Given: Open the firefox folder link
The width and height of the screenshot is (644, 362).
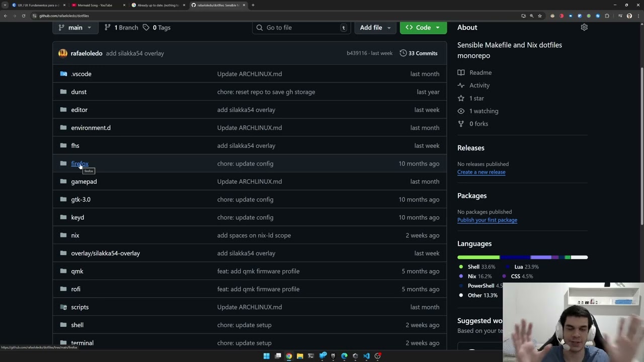Looking at the screenshot, I should click(79, 163).
